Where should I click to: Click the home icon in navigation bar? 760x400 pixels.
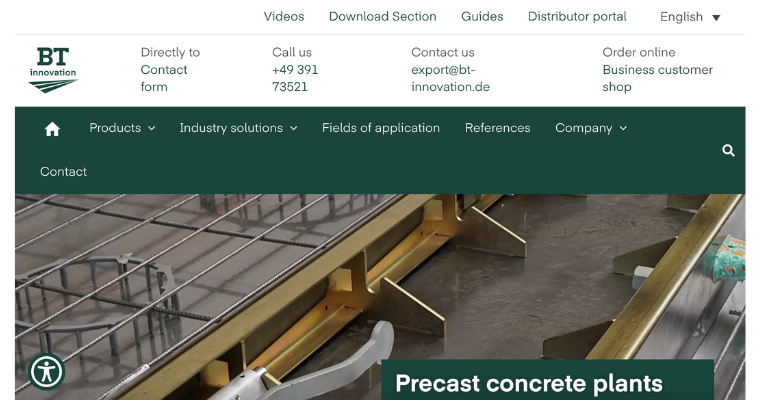click(x=52, y=128)
